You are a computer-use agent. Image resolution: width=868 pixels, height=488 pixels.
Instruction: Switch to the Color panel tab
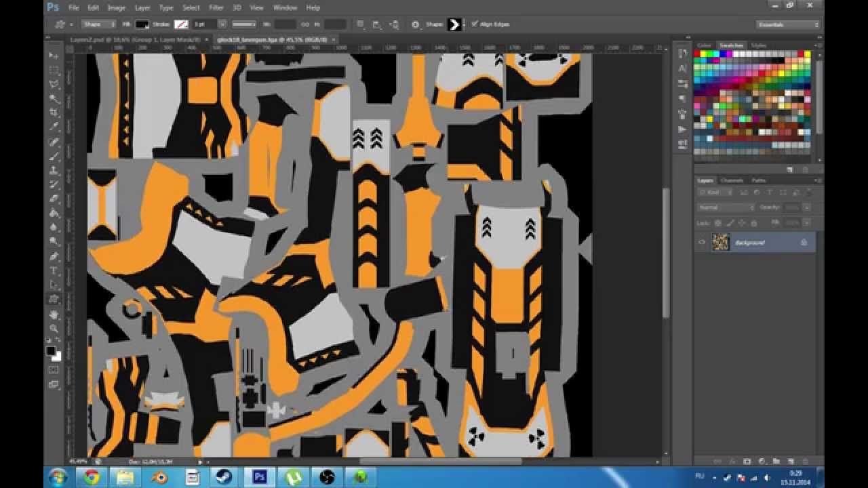pyautogui.click(x=705, y=45)
